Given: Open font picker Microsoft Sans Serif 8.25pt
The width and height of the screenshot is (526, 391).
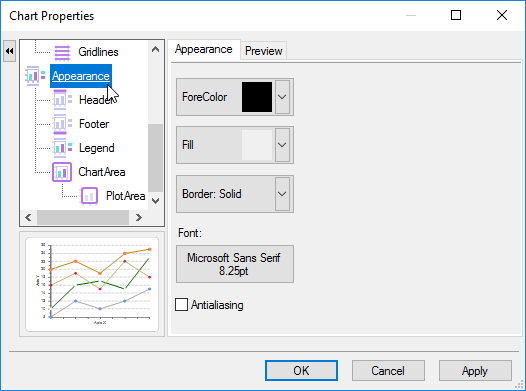Looking at the screenshot, I should click(235, 264).
